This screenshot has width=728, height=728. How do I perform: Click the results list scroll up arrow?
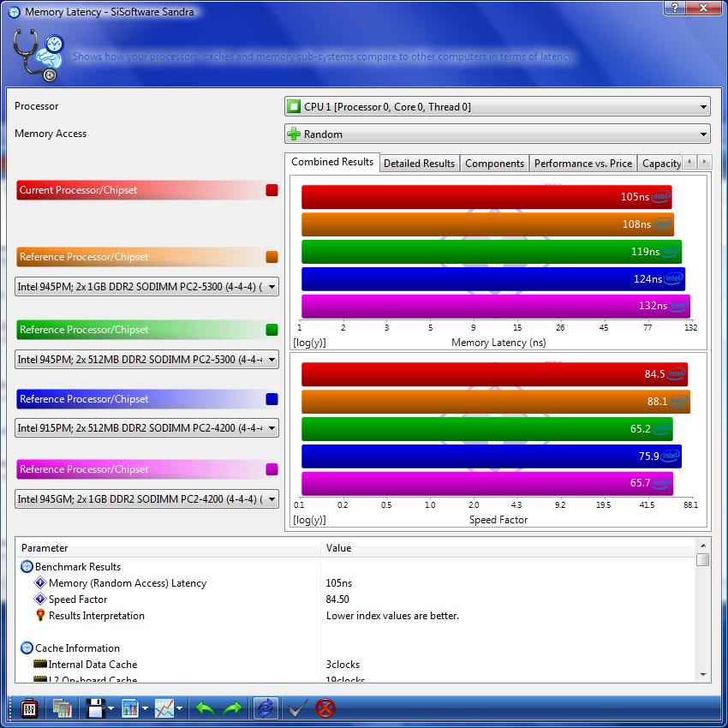(703, 545)
